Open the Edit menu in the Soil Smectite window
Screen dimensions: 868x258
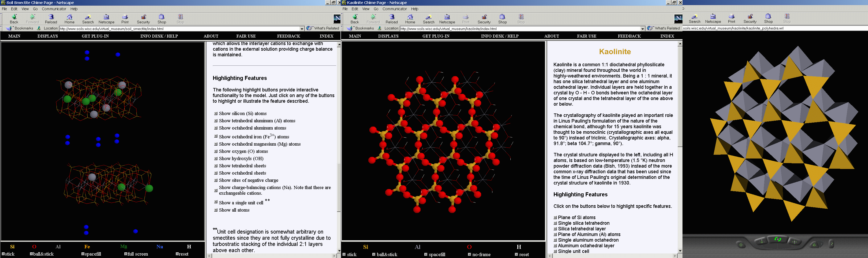(x=14, y=9)
